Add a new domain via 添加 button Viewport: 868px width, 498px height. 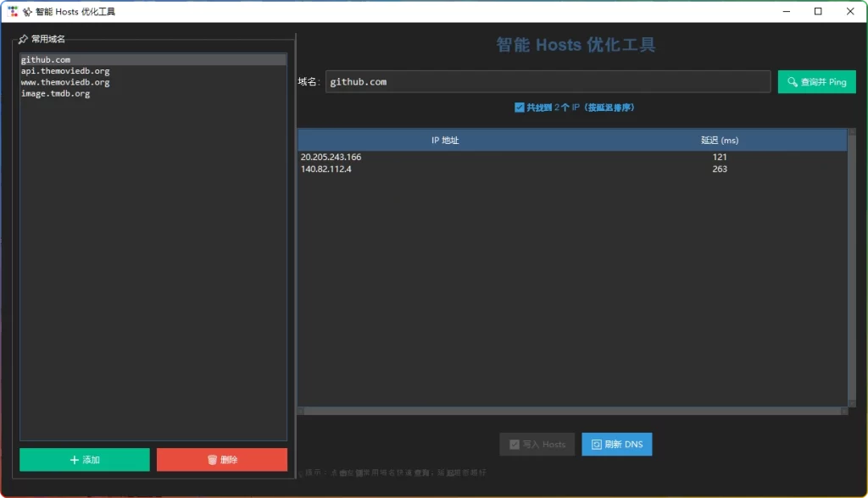(x=84, y=460)
